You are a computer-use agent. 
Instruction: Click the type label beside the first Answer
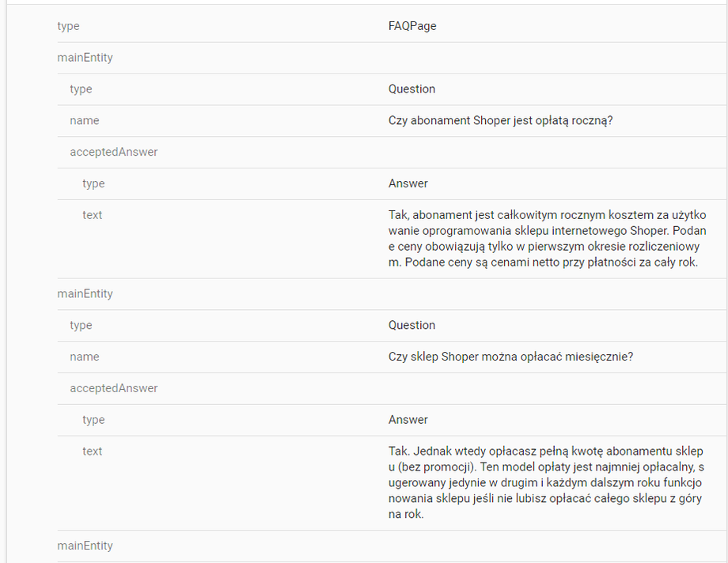(x=93, y=183)
